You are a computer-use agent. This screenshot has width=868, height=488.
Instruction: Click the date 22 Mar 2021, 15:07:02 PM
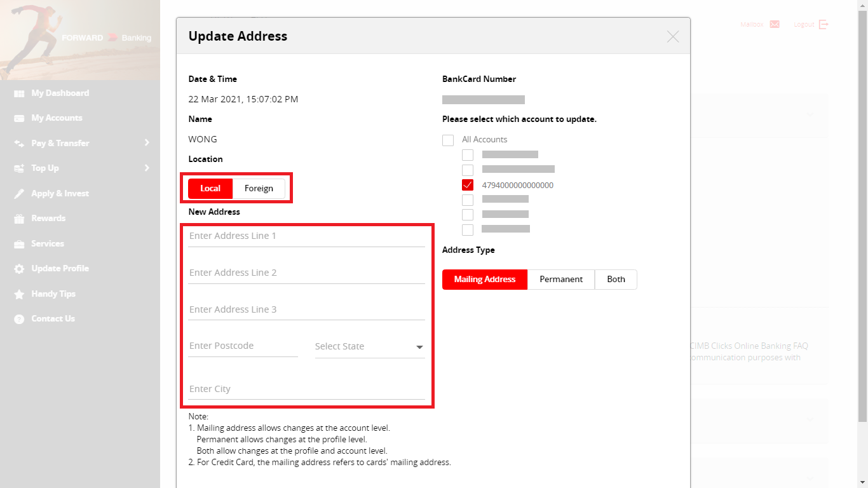(x=243, y=99)
